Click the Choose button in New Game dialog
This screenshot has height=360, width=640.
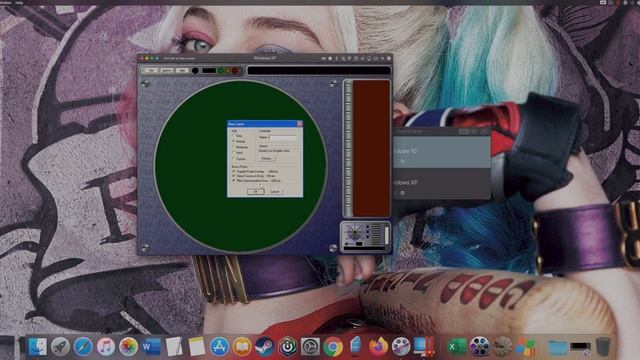click(x=267, y=158)
